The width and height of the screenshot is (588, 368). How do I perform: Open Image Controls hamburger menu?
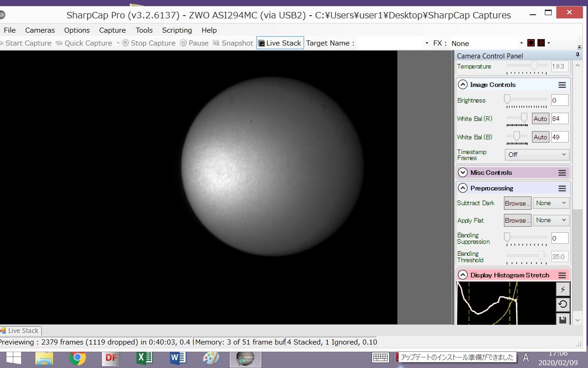point(562,85)
